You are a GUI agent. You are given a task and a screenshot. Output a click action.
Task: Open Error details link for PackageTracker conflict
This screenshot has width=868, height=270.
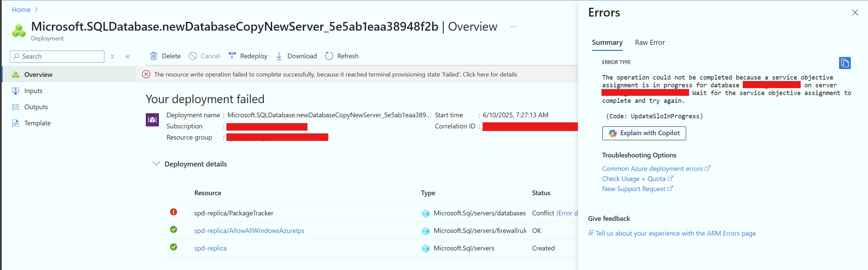tap(567, 213)
